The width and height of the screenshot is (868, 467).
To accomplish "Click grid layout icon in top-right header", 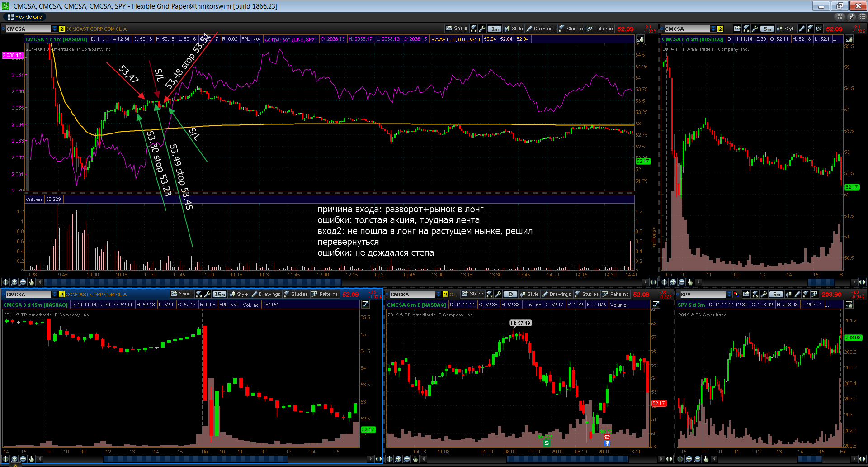I will click(x=840, y=17).
